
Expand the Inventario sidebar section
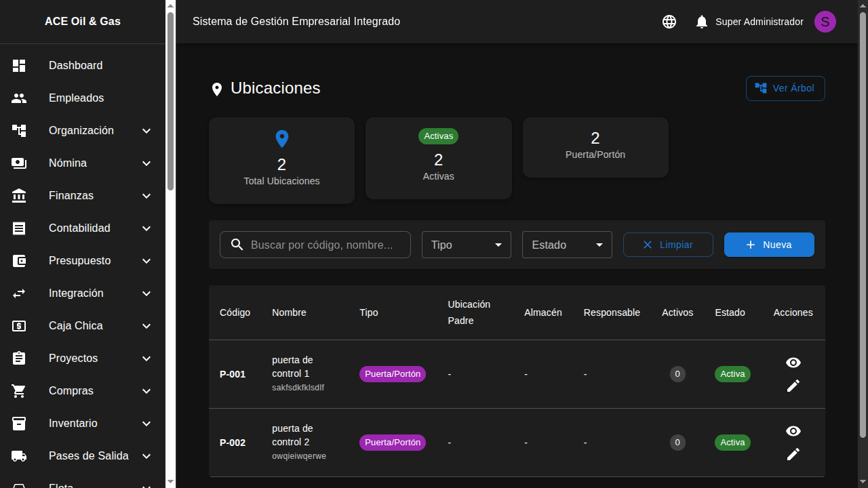coord(73,423)
